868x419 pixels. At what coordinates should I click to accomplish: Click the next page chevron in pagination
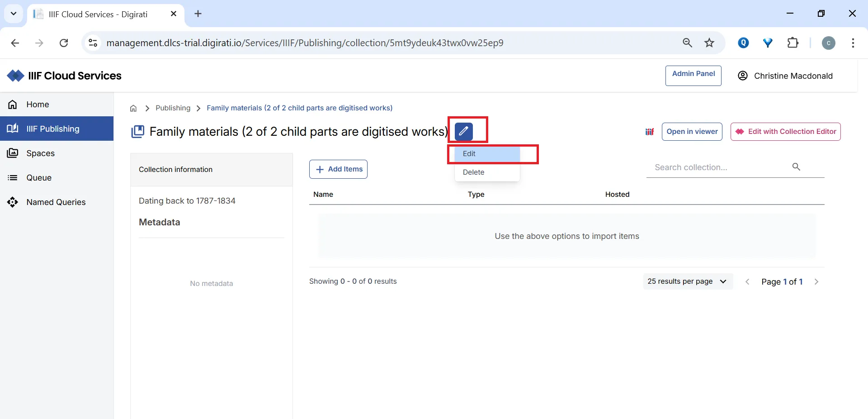(x=816, y=281)
